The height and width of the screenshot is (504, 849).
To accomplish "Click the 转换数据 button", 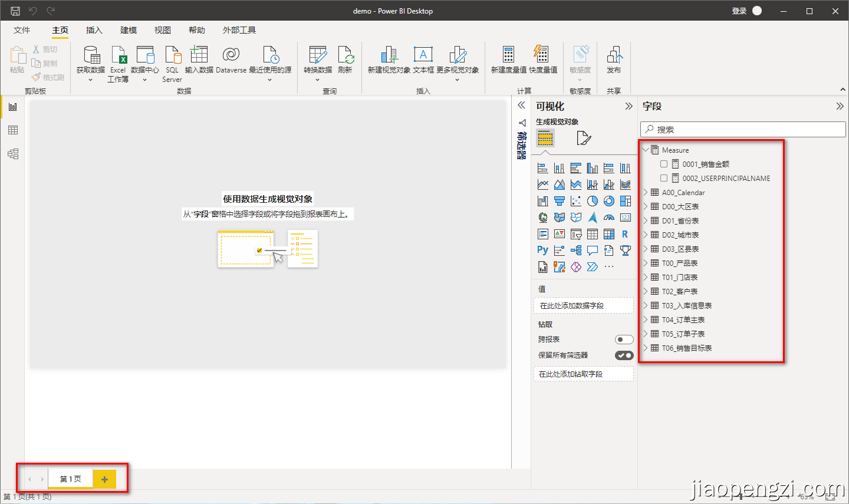I will point(318,64).
